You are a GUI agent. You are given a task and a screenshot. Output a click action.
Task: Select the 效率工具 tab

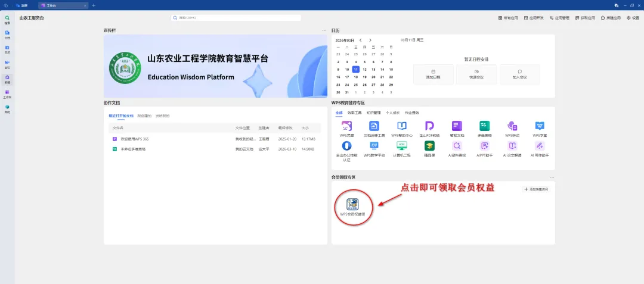354,113
